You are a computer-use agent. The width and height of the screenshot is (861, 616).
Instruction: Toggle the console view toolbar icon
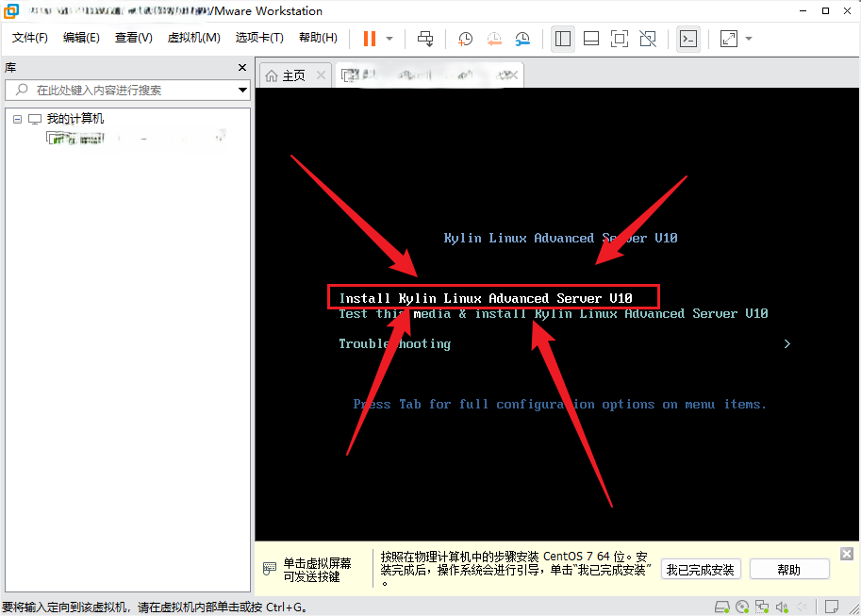click(688, 39)
